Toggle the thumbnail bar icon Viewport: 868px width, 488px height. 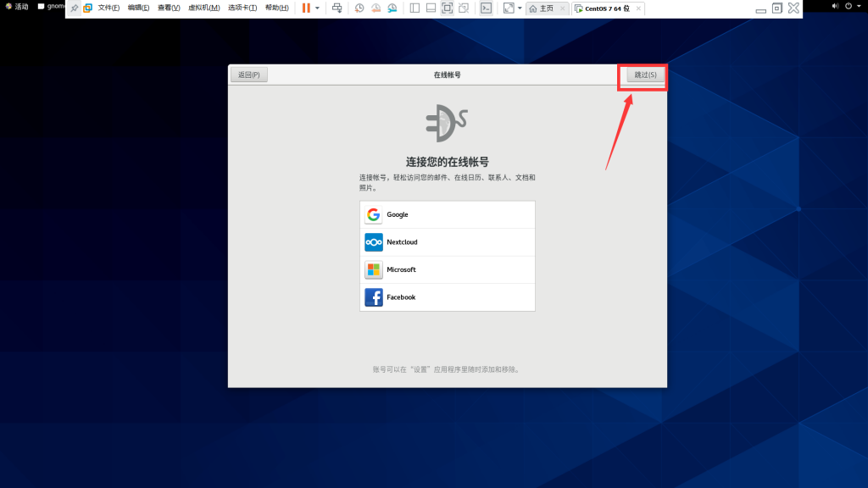click(x=431, y=8)
